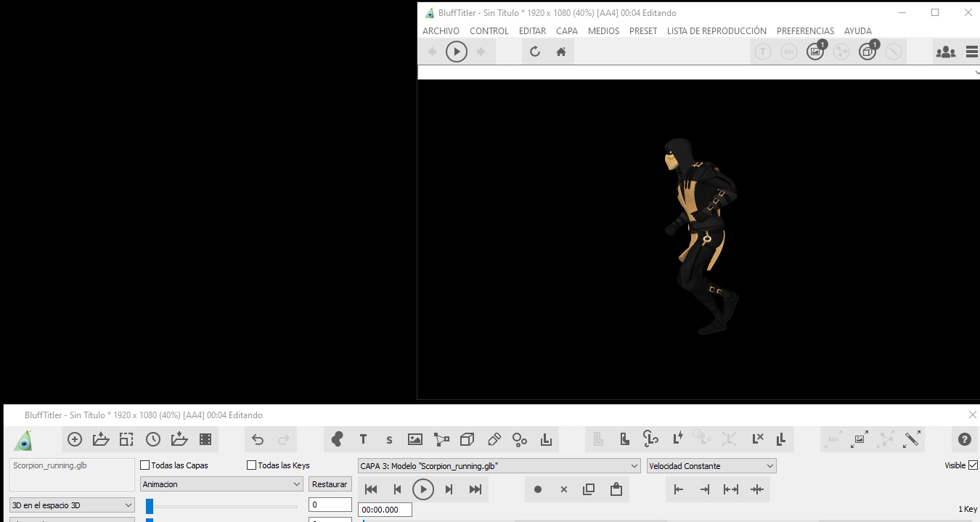Screen dimensions: 980x522
Task: Toggle the Visible checkbox
Action: point(973,465)
